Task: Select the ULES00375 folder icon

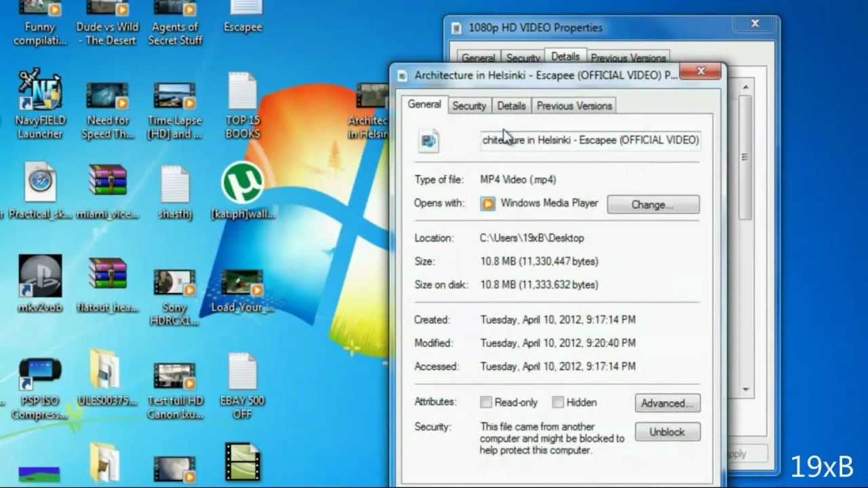Action: (x=105, y=369)
